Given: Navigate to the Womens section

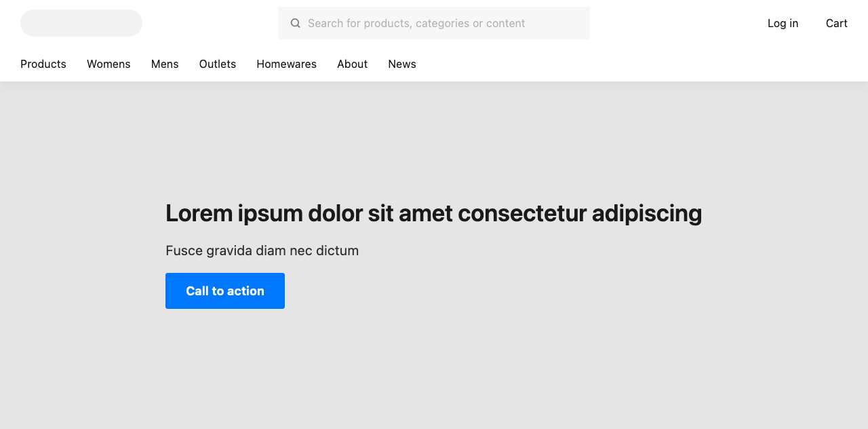Looking at the screenshot, I should click(x=108, y=64).
